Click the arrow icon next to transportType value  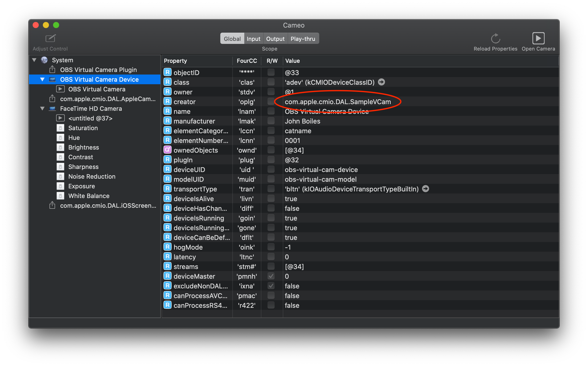click(426, 189)
